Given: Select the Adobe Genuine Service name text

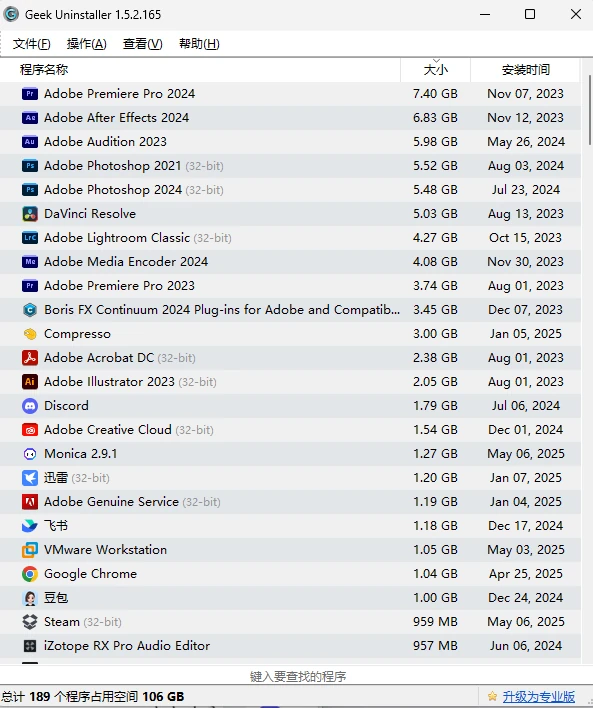Looking at the screenshot, I should [111, 502].
